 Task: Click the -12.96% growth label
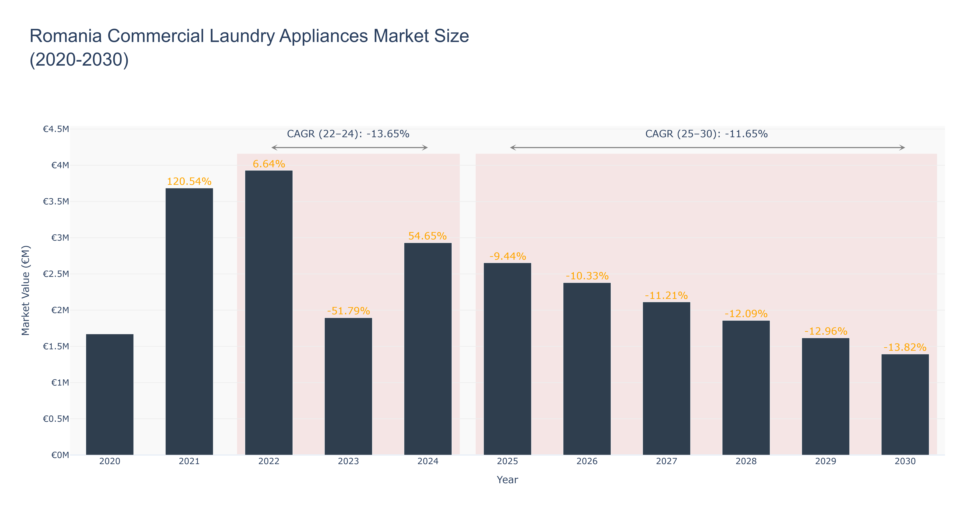coord(825,331)
